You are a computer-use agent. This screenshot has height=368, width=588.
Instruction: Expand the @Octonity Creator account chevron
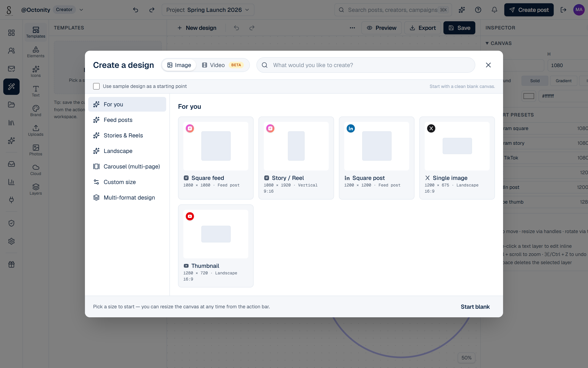click(81, 10)
